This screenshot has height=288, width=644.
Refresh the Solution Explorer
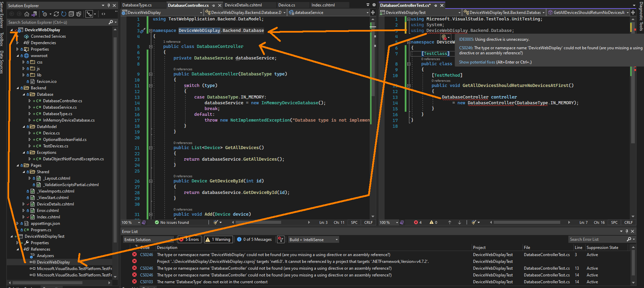64,14
